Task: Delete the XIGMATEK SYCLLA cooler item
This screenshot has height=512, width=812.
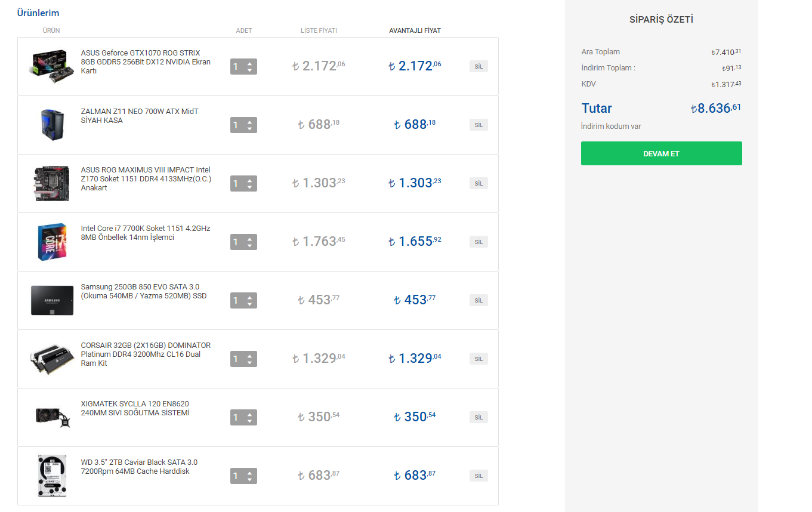Action: click(478, 417)
